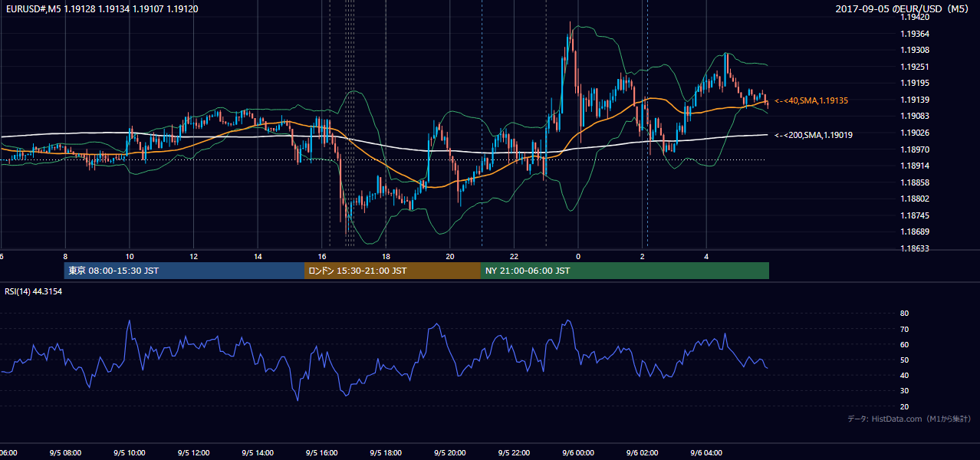Click price level 1.18745 on the axis
This screenshot has width=980, height=460.
tap(913, 215)
